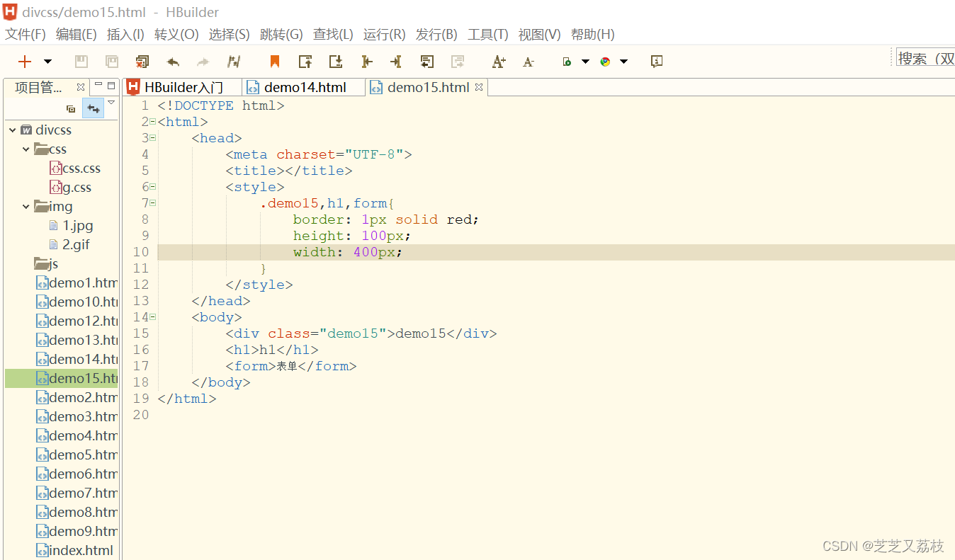This screenshot has height=560, width=955.
Task: Open the 插入(I) menu
Action: [125, 34]
